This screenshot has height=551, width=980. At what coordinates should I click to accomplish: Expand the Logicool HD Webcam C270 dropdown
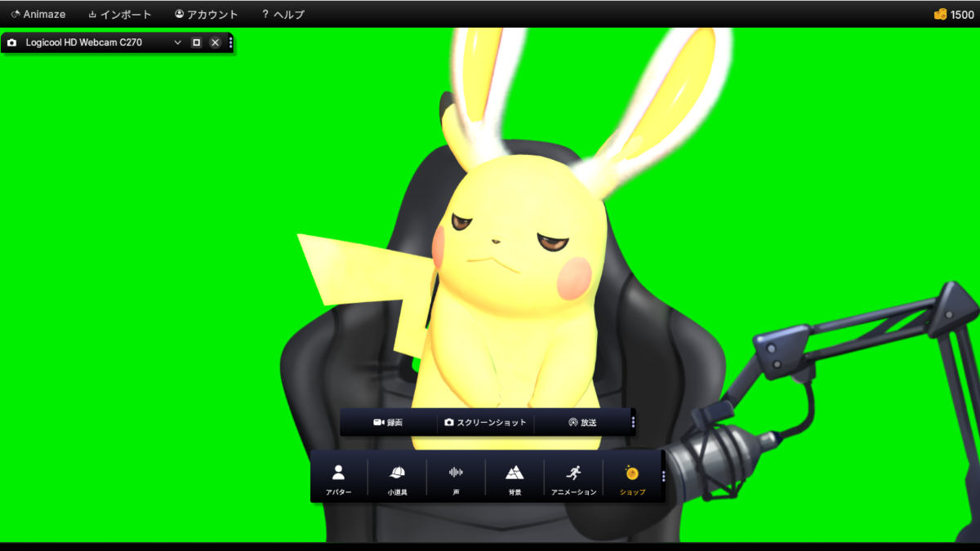coord(177,42)
